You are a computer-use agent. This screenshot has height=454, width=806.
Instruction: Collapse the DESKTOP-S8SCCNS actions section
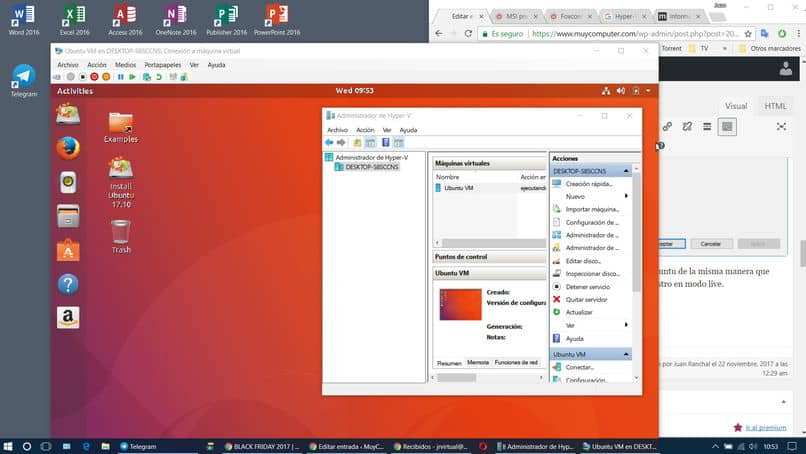click(x=626, y=171)
